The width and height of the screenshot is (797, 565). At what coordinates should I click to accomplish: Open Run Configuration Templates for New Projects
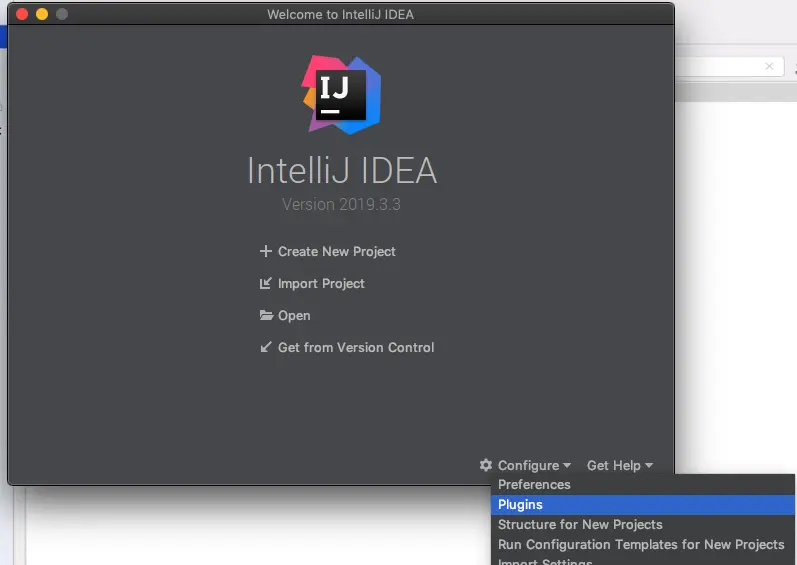coord(642,544)
